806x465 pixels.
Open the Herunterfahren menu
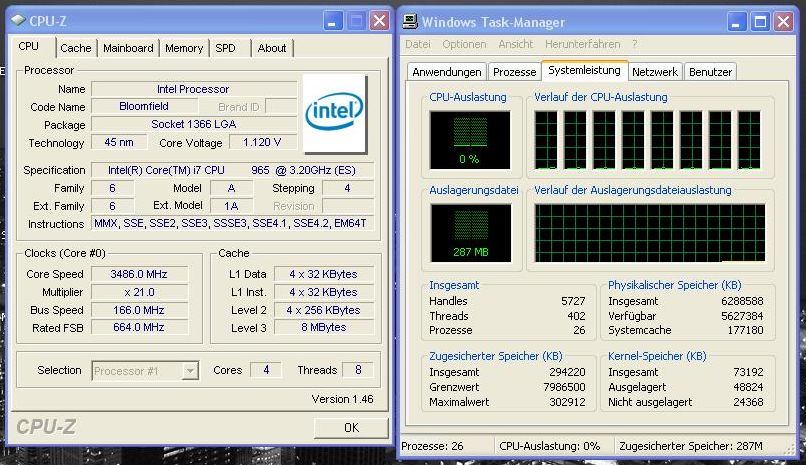[x=582, y=44]
